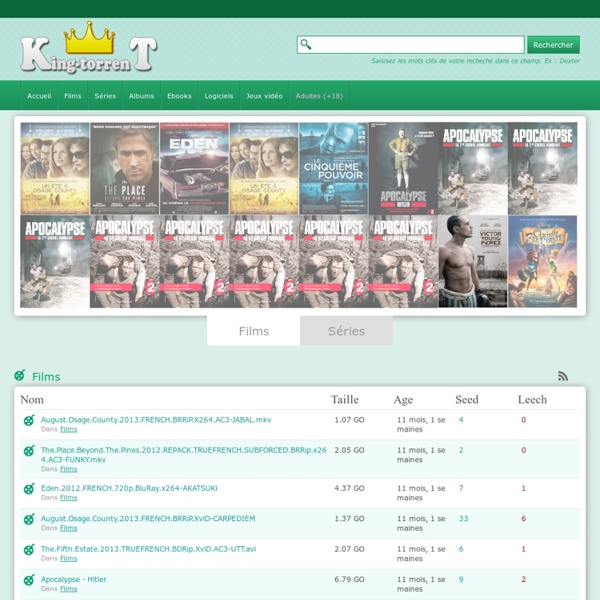Click reel icon for August.Osage.County JABAL row

[x=29, y=420]
